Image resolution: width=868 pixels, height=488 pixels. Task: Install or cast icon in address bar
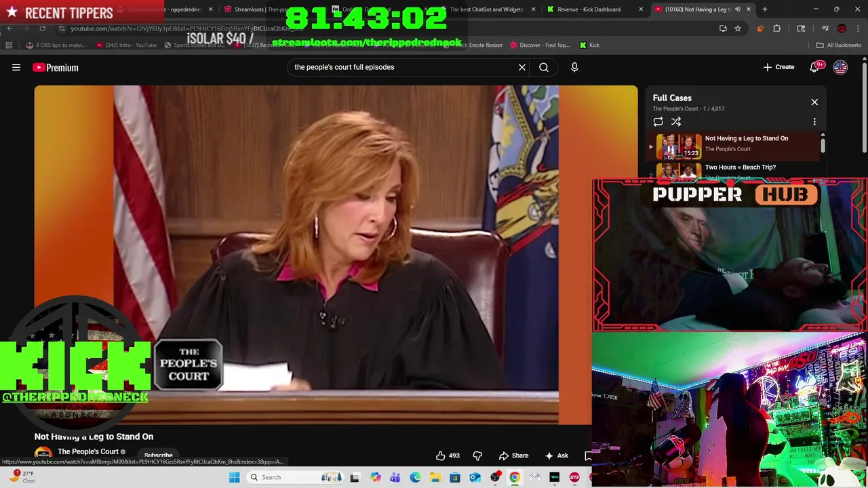[723, 28]
